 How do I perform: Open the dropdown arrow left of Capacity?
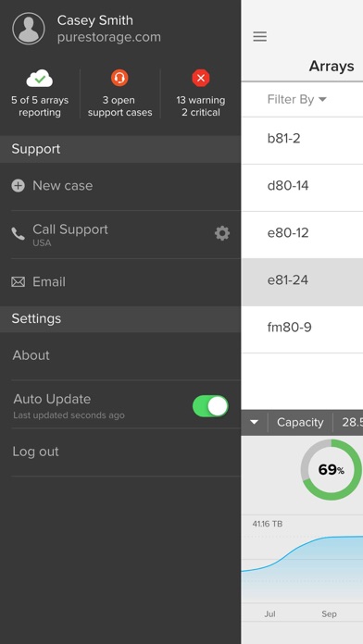coord(254,422)
